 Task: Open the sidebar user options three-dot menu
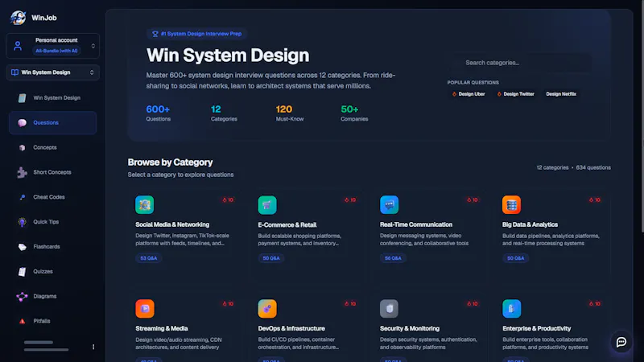click(x=93, y=347)
